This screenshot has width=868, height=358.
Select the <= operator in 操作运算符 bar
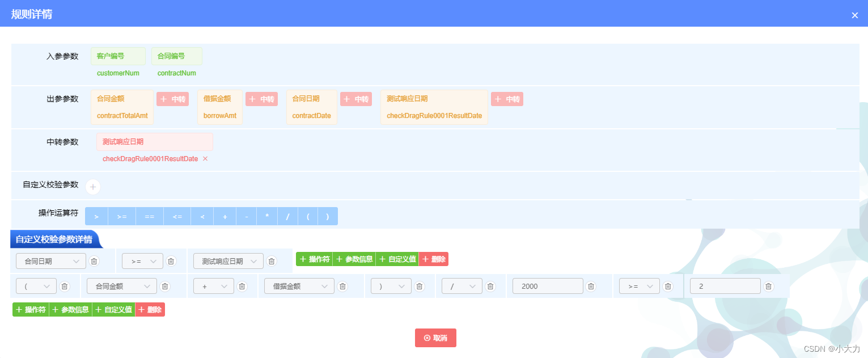point(177,216)
